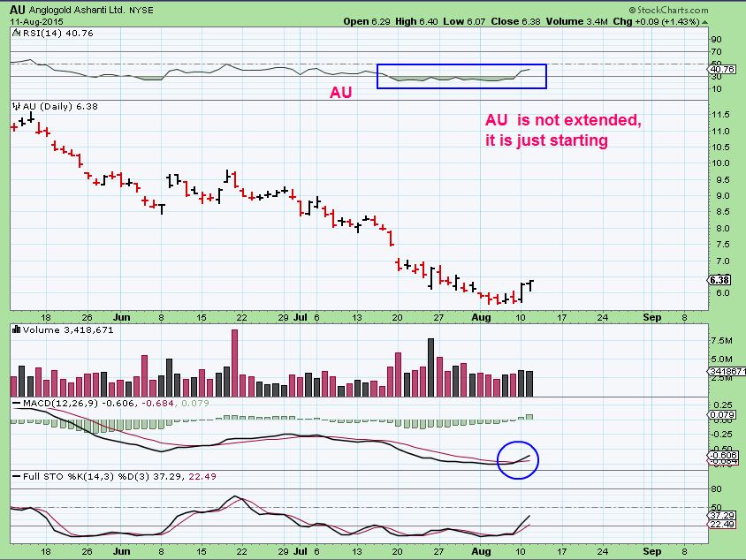Click the last price bar on the chart
746x560 pixels.
530,285
